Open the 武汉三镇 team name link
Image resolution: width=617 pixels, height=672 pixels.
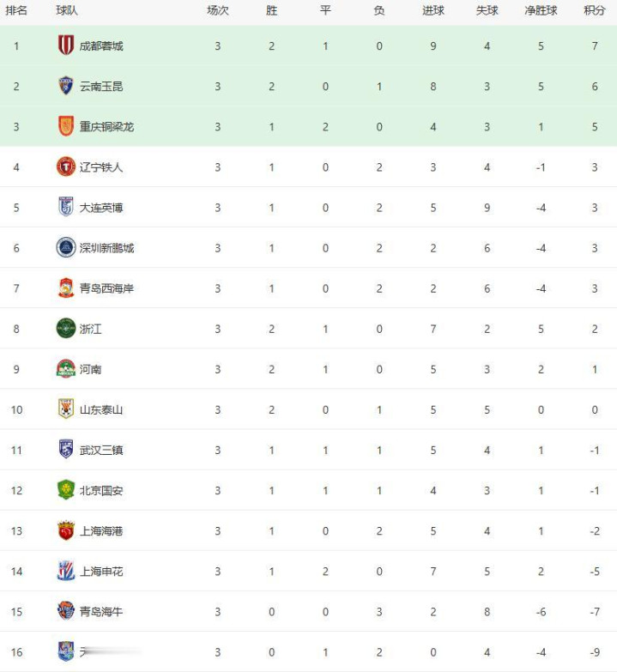pos(100,450)
